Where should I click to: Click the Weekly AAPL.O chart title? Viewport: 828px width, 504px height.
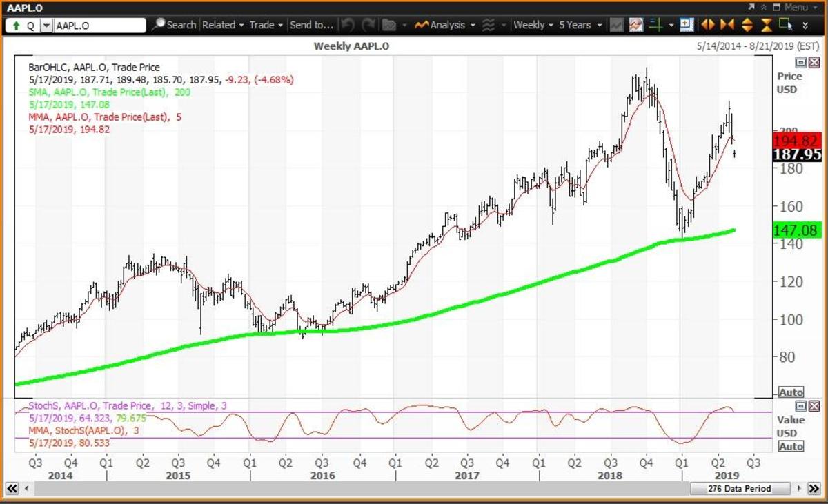click(351, 46)
